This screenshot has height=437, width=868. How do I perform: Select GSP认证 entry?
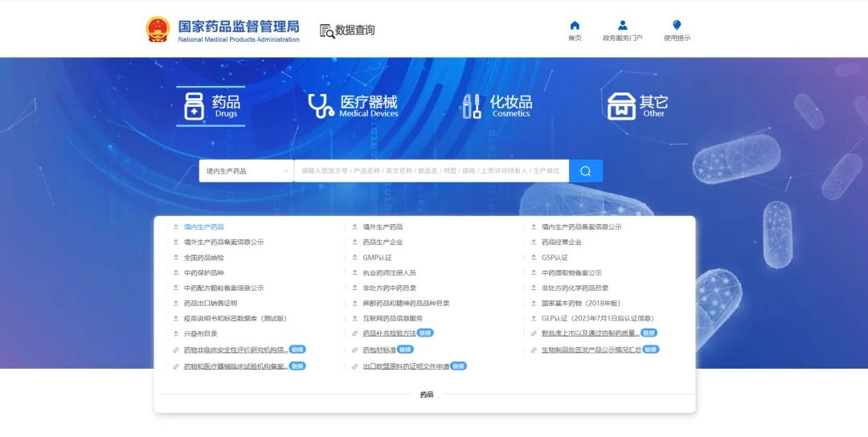pyautogui.click(x=555, y=258)
